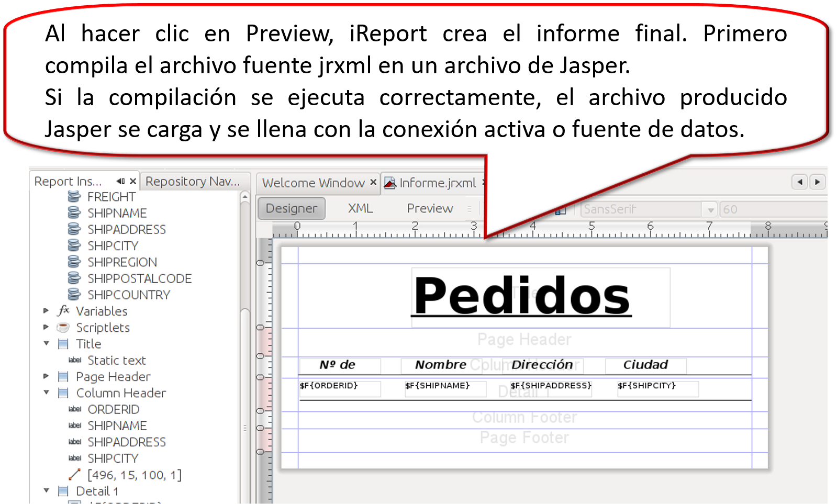Click the Static text label icon
837x504 pixels.
pos(75,360)
